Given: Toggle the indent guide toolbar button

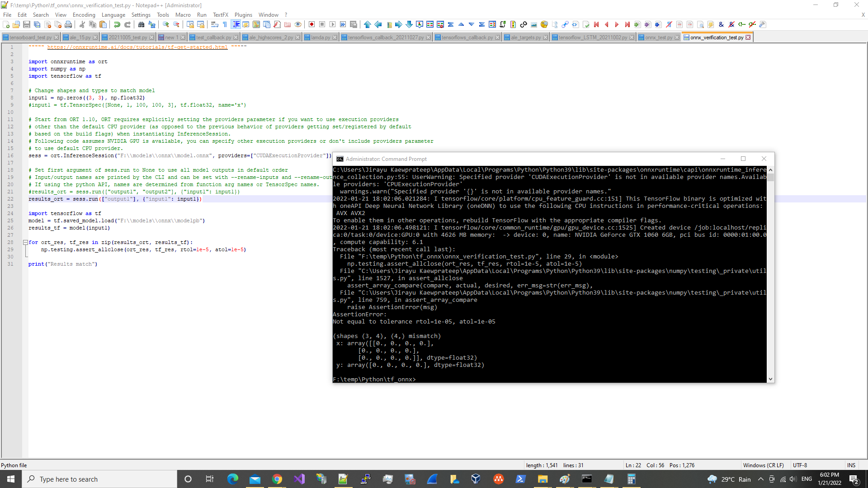Looking at the screenshot, I should [x=236, y=24].
